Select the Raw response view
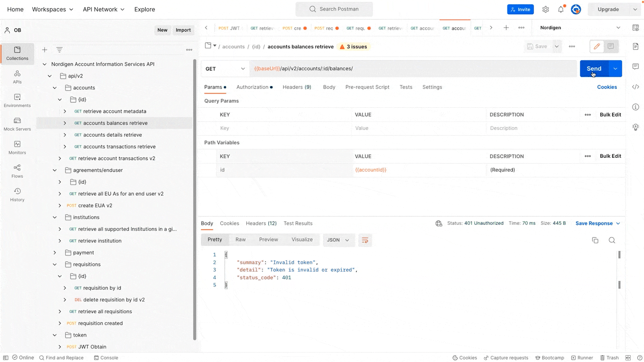Image resolution: width=644 pixels, height=362 pixels. point(240,240)
